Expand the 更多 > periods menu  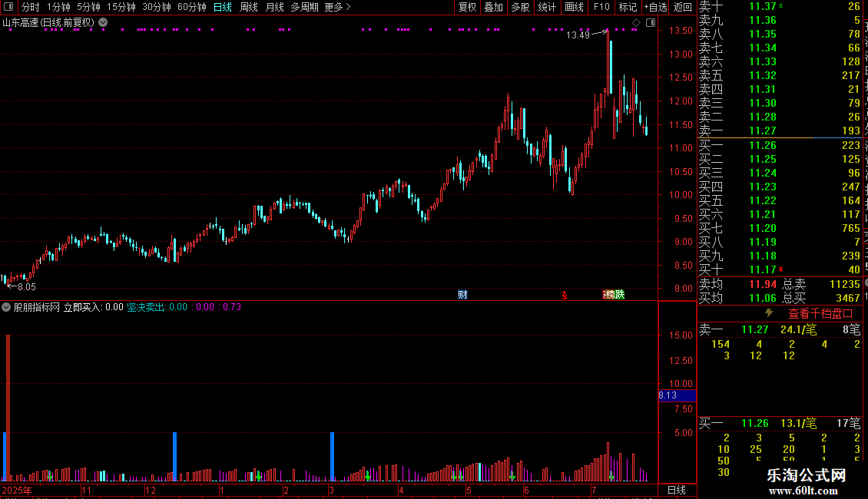pyautogui.click(x=338, y=7)
